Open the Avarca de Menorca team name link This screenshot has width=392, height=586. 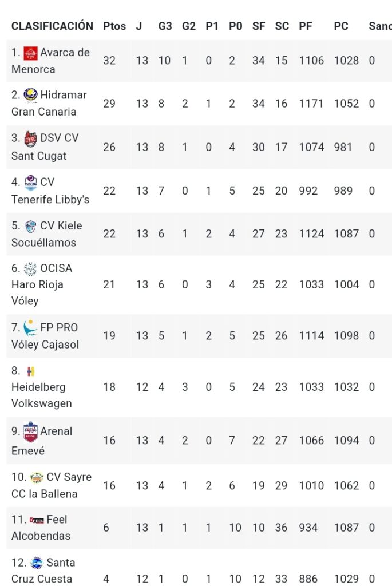pos(50,61)
